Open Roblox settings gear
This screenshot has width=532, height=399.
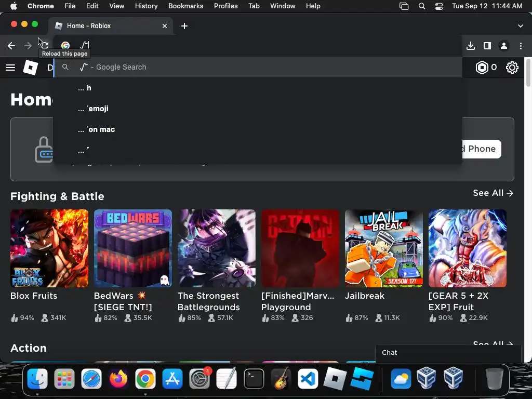tap(512, 68)
